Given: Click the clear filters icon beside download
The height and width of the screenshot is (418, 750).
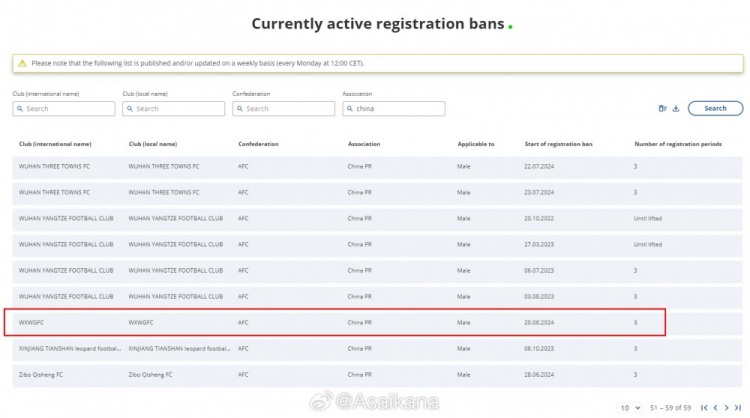Looking at the screenshot, I should pyautogui.click(x=662, y=109).
